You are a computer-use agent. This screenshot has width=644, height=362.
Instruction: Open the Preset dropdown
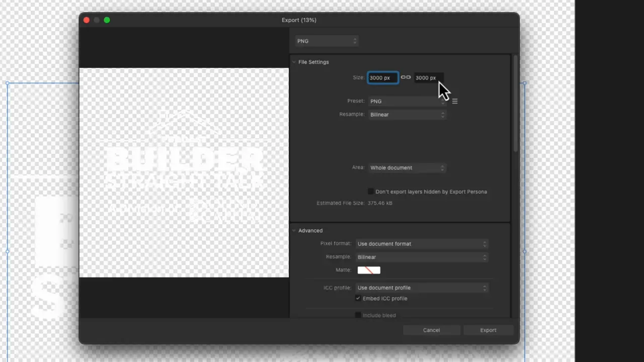(407, 101)
